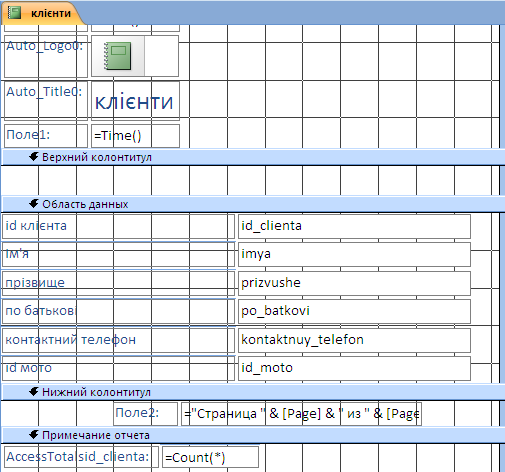Click the kontaktnuy_telefon field box
This screenshot has height=472, width=505.
point(354,340)
